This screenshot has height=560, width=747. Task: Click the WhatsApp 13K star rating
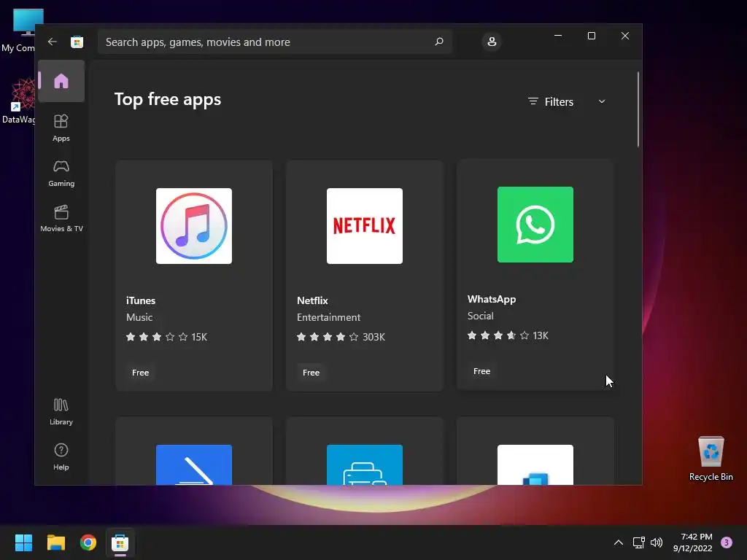click(508, 335)
